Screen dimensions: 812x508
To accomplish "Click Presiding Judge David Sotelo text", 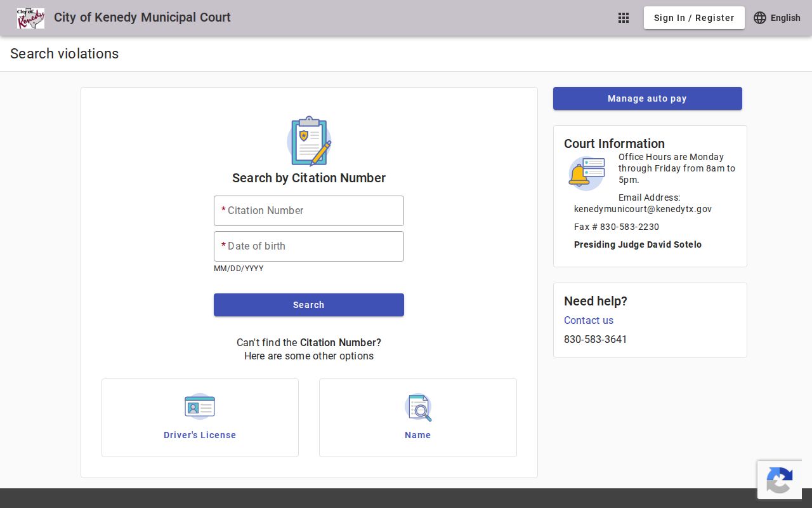I will tap(638, 244).
